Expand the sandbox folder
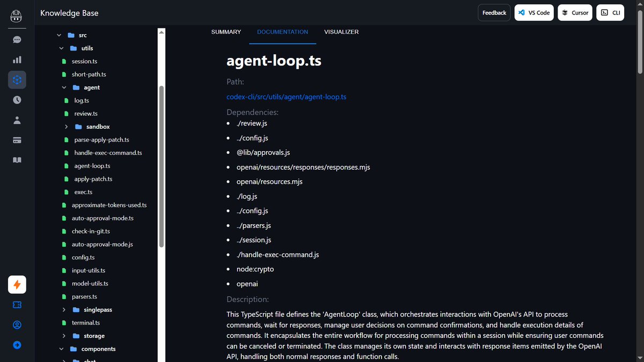Image resolution: width=644 pixels, height=362 pixels. coord(66,126)
